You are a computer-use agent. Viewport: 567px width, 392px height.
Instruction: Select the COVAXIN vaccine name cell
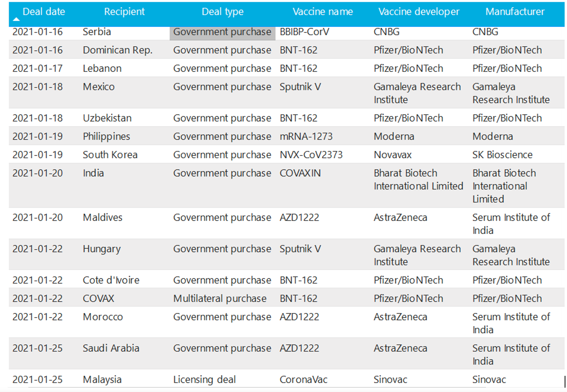tap(300, 173)
